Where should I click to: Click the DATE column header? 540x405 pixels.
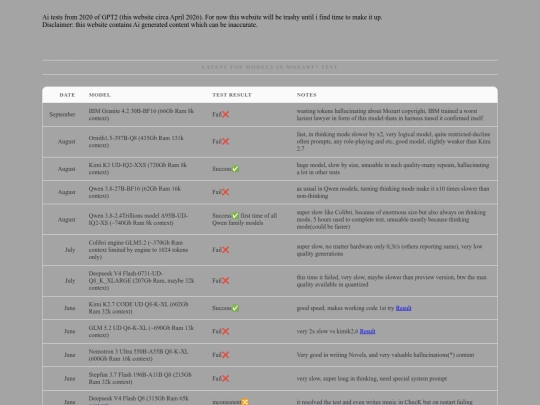pos(67,95)
